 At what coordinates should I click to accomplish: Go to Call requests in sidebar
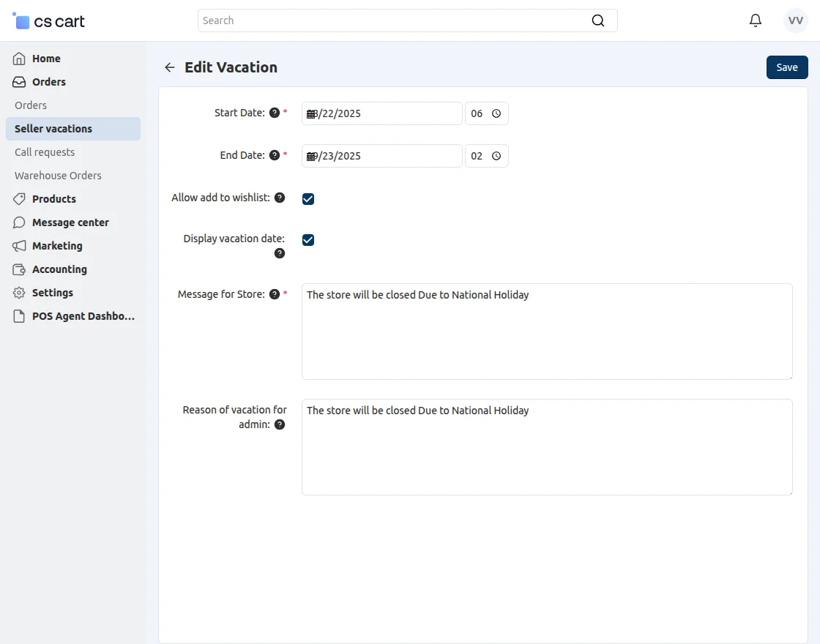click(x=45, y=152)
